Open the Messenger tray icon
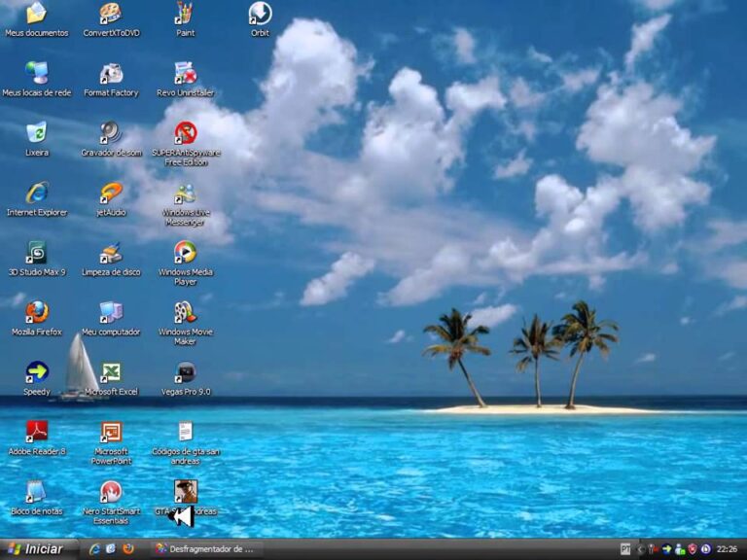 coord(680,549)
